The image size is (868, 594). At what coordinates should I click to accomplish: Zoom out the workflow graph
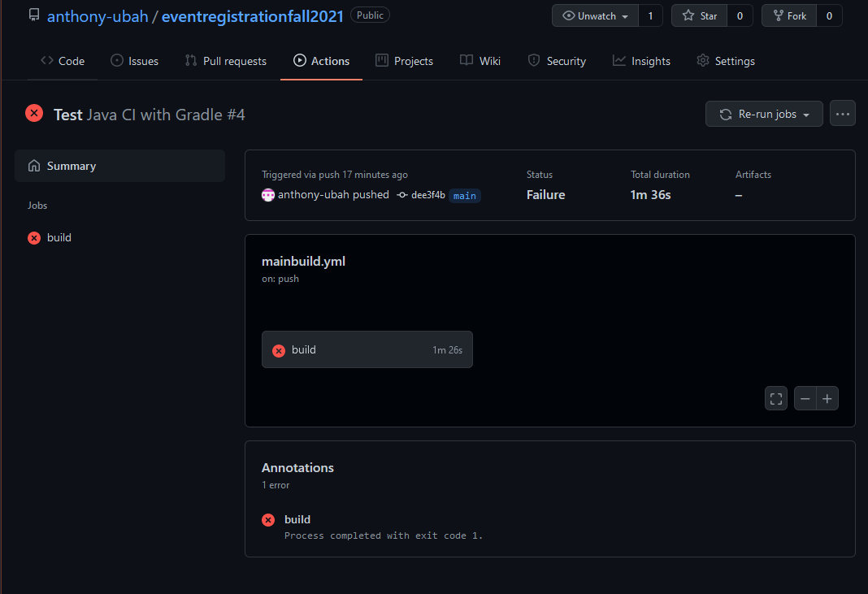pos(805,398)
